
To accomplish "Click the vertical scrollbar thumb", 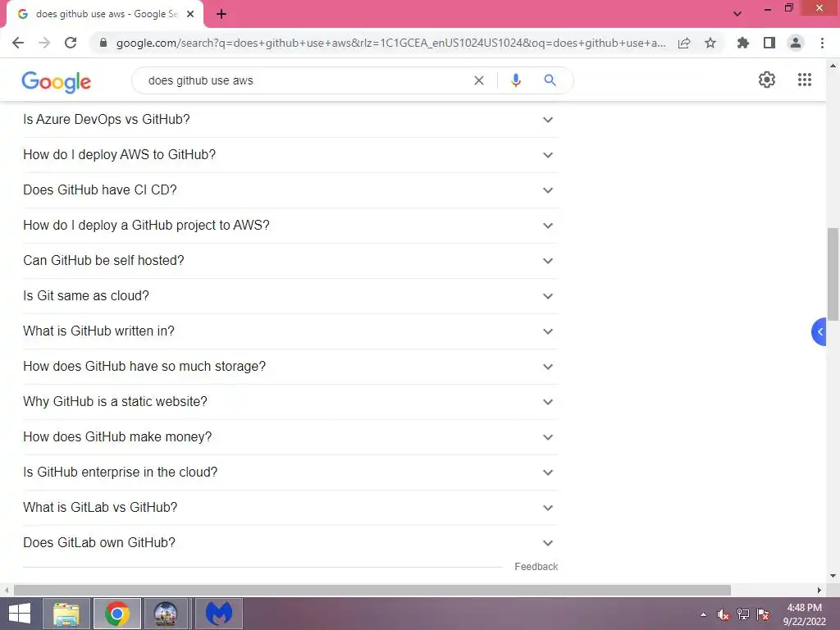I will (833, 274).
